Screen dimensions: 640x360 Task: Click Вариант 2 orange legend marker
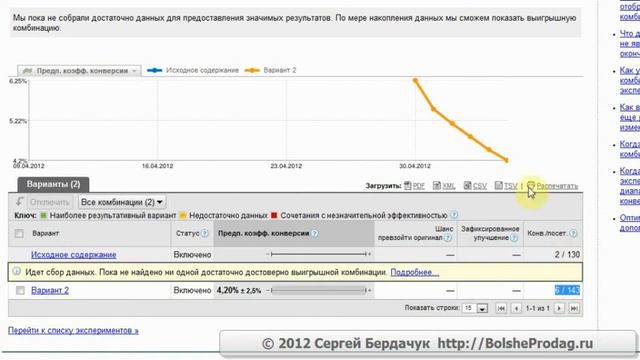252,70
